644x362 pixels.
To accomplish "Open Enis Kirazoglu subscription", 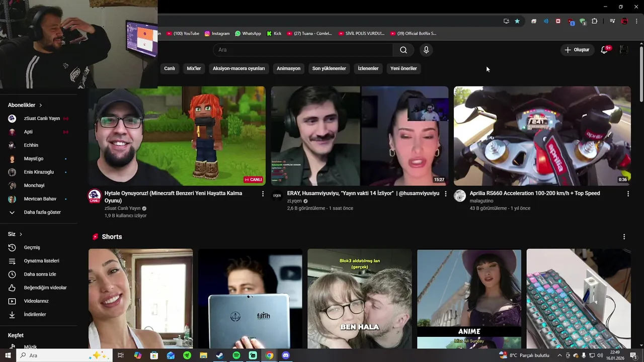I will 39,172.
